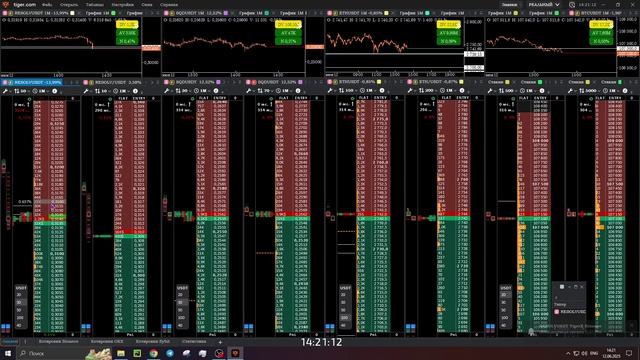Click round info icon in ETHUSDT -0,85% panel toolbar
This screenshot has width=640, height=360.
tap(382, 91)
